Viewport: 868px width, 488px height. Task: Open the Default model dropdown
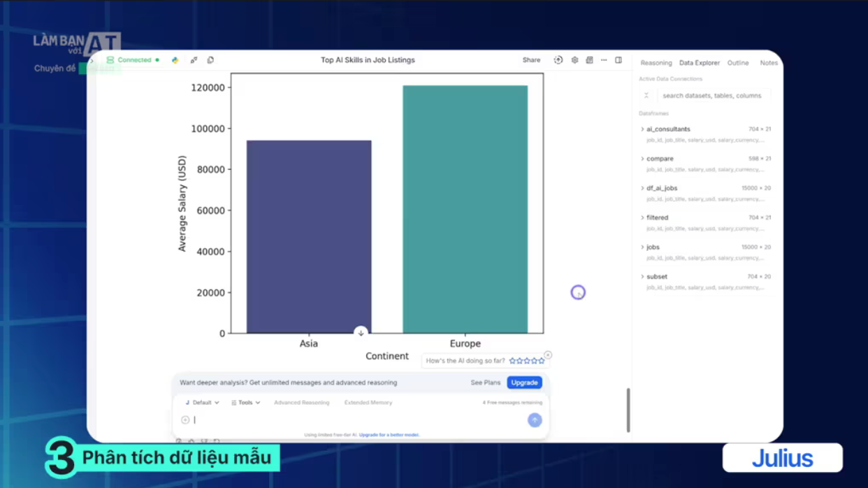point(202,403)
